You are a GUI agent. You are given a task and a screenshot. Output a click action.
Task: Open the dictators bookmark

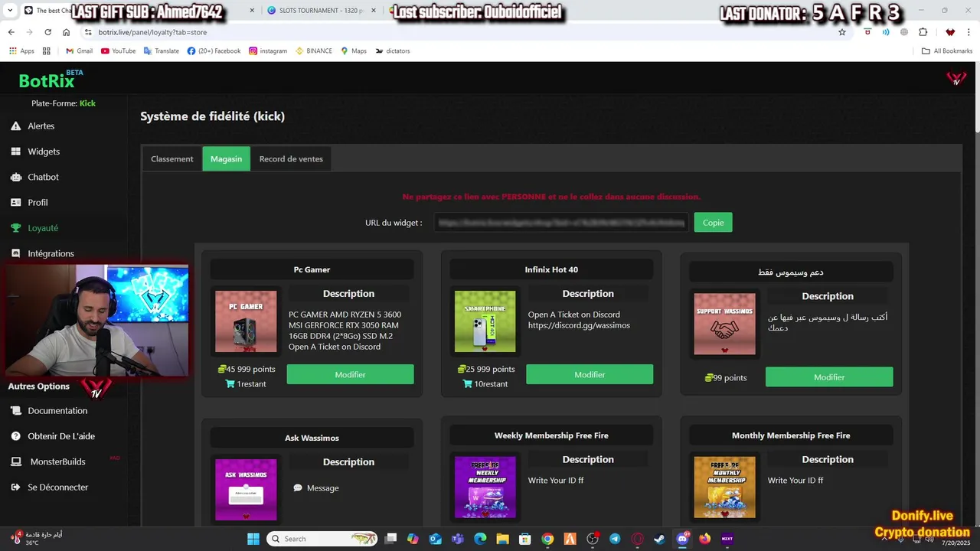point(392,51)
